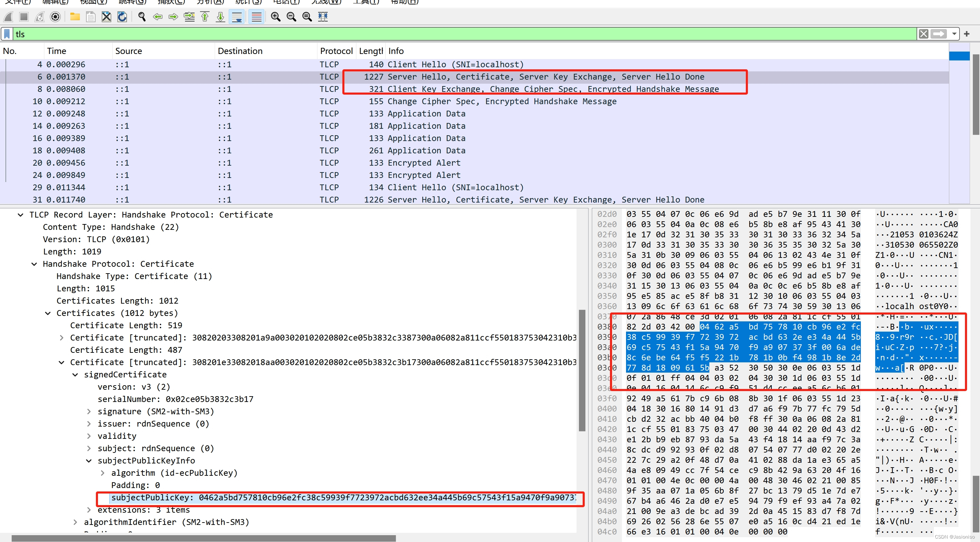Viewport: 980px width, 542px height.
Task: Clear the tls display filter
Action: pos(923,34)
